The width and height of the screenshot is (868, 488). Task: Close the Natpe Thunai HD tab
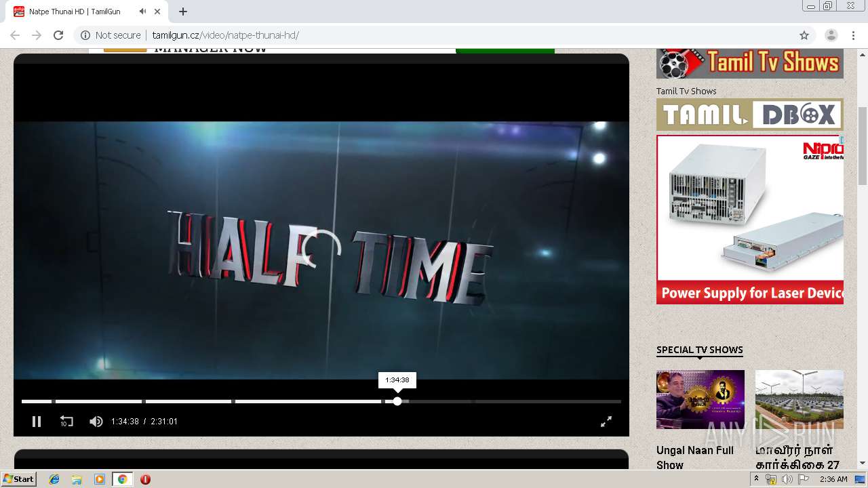point(157,12)
